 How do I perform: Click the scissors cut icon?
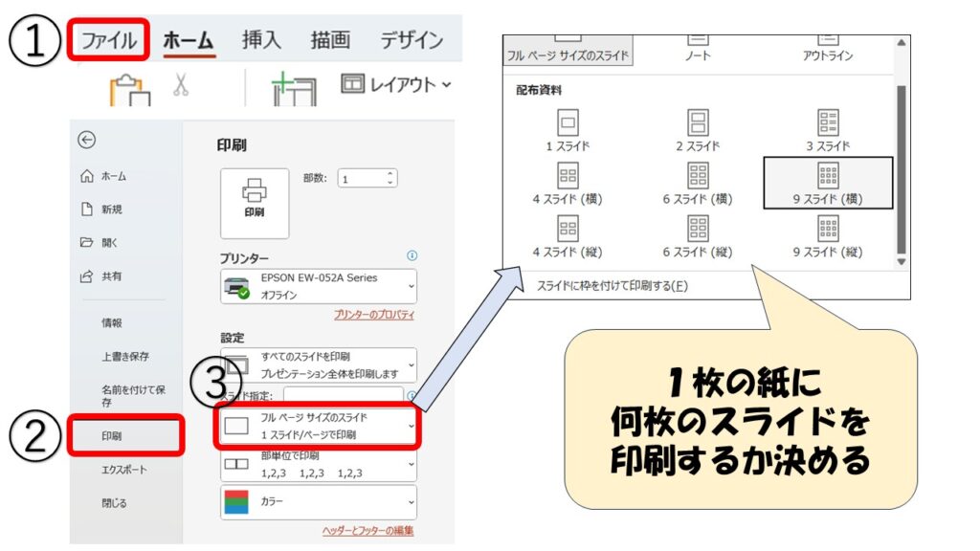tap(181, 85)
